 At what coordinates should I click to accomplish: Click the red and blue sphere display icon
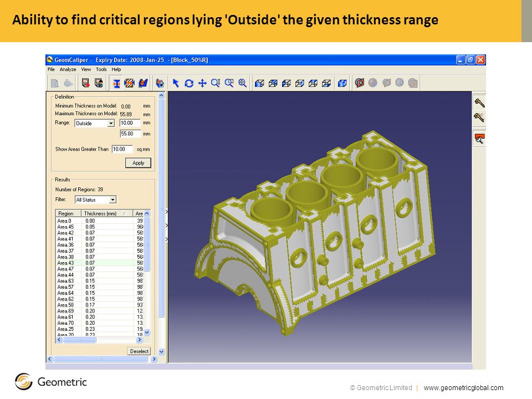coord(360,83)
